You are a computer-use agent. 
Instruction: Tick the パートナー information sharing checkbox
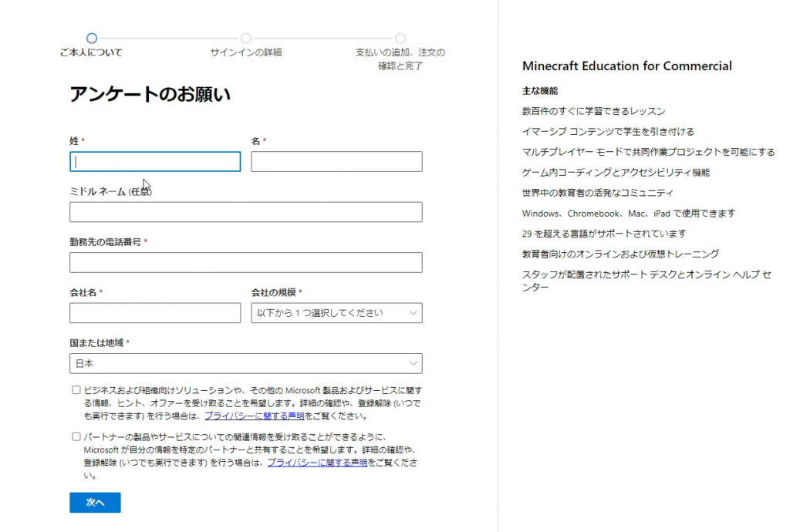point(76,436)
